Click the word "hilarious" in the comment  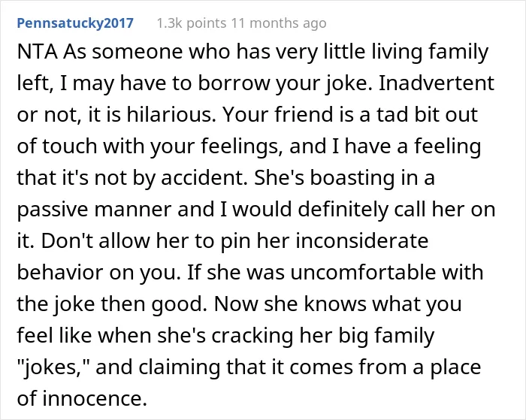(x=171, y=115)
